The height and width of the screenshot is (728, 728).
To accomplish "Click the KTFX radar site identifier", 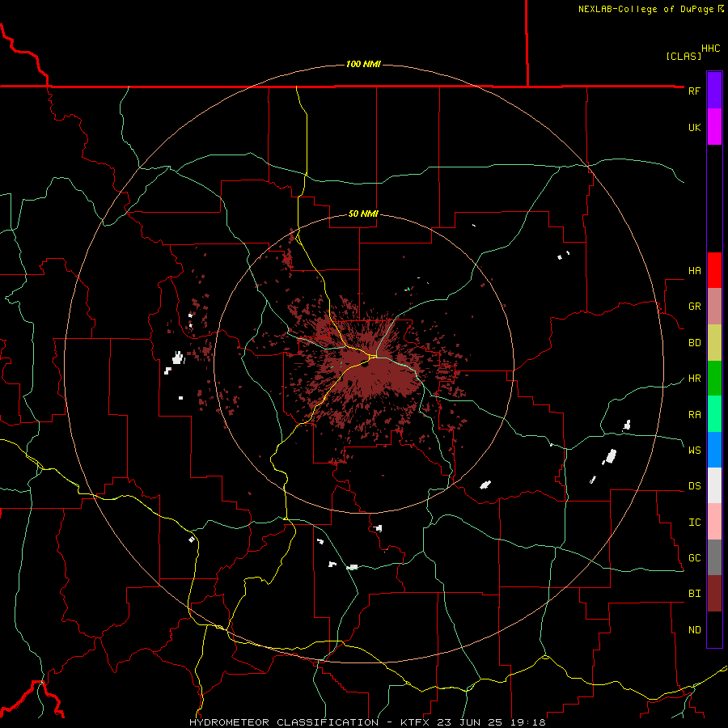I will (415, 722).
